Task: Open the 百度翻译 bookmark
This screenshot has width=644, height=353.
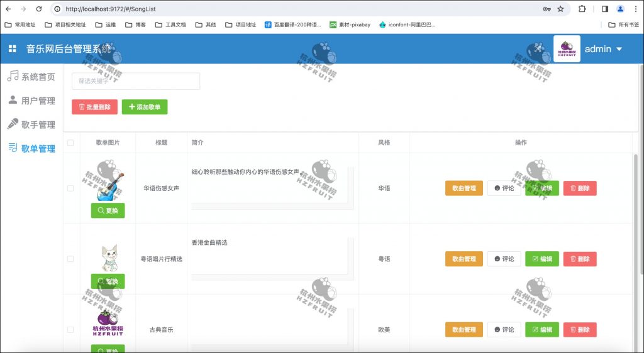Action: (x=293, y=24)
